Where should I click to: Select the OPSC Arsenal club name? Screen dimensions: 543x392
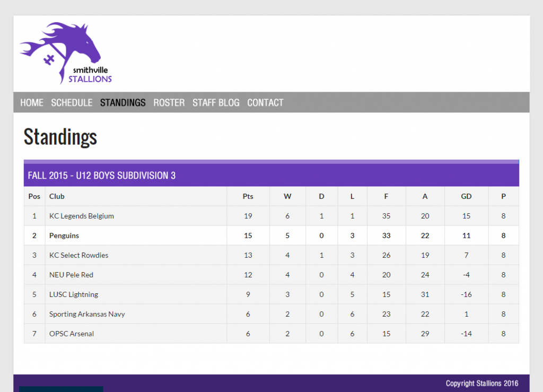tap(72, 334)
